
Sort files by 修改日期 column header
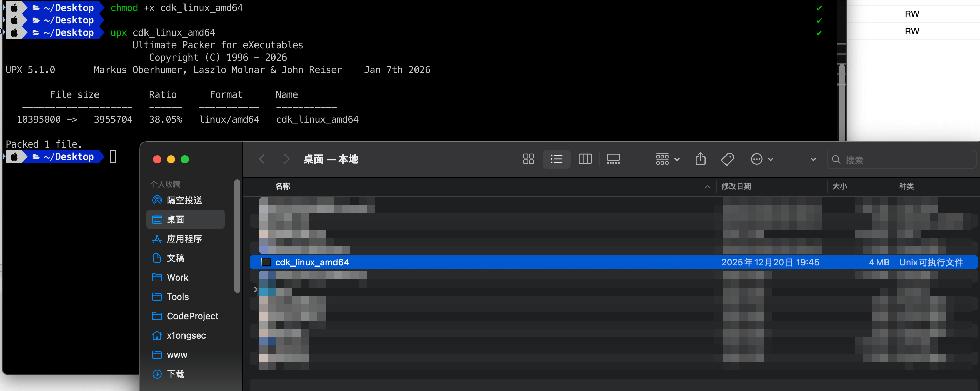coord(736,187)
